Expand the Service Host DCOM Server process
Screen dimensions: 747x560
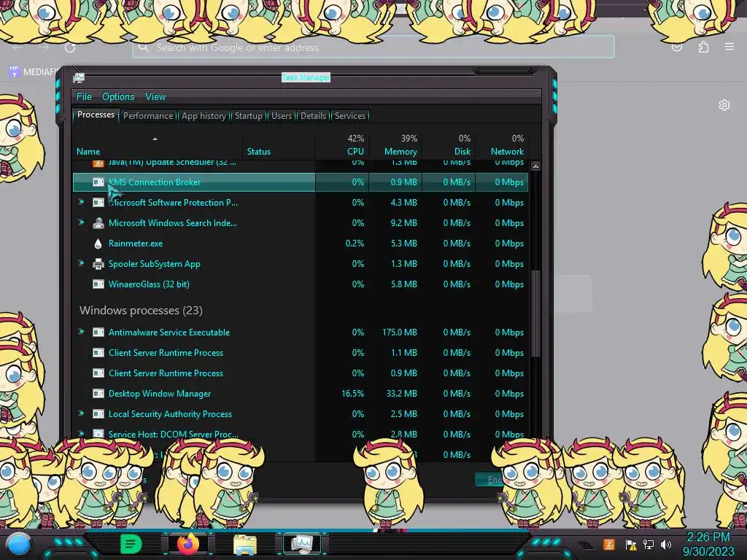click(x=82, y=434)
